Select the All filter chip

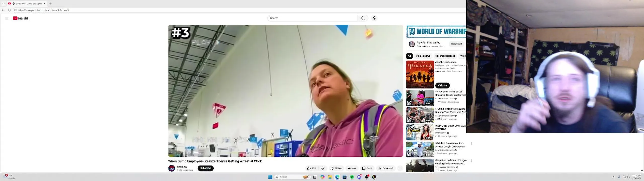click(409, 56)
